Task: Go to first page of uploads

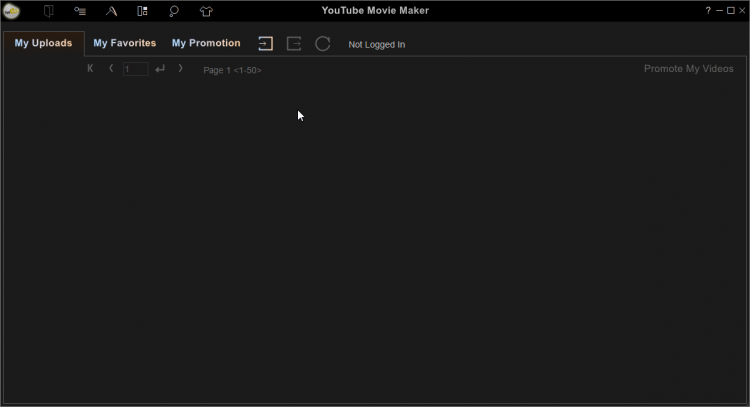Action: pos(90,68)
